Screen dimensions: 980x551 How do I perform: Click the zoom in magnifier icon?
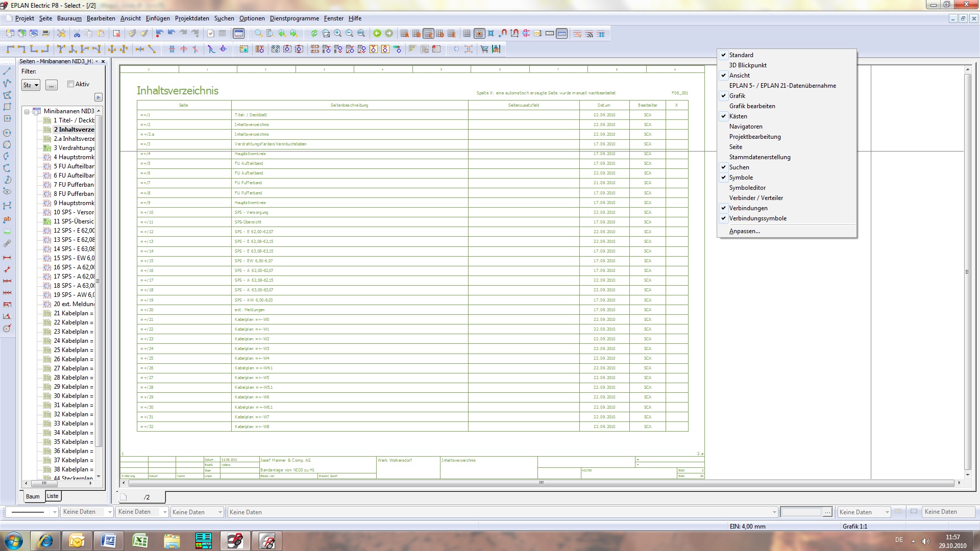tap(337, 34)
